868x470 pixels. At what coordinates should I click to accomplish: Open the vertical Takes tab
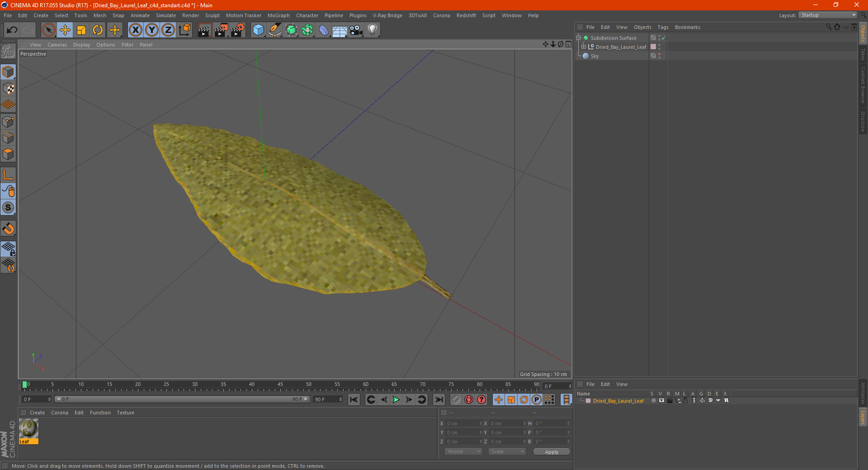[x=863, y=54]
